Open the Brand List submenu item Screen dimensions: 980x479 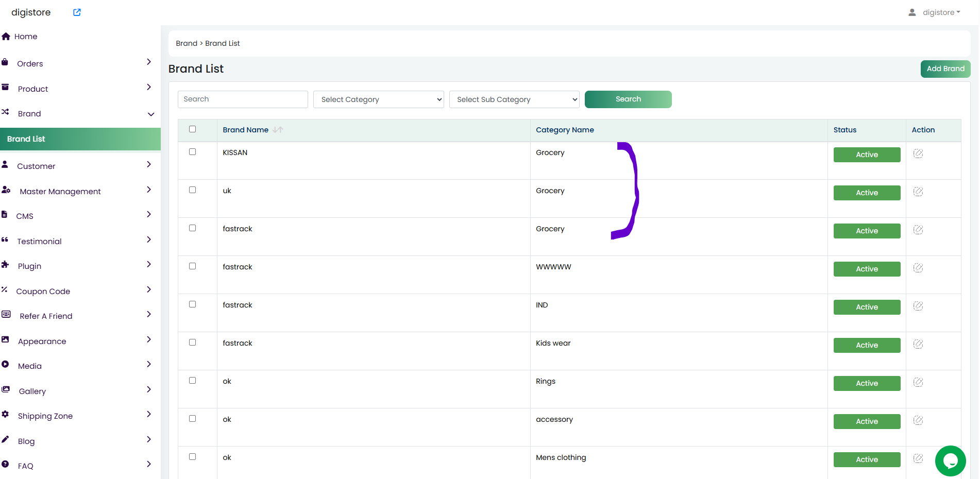tap(80, 139)
